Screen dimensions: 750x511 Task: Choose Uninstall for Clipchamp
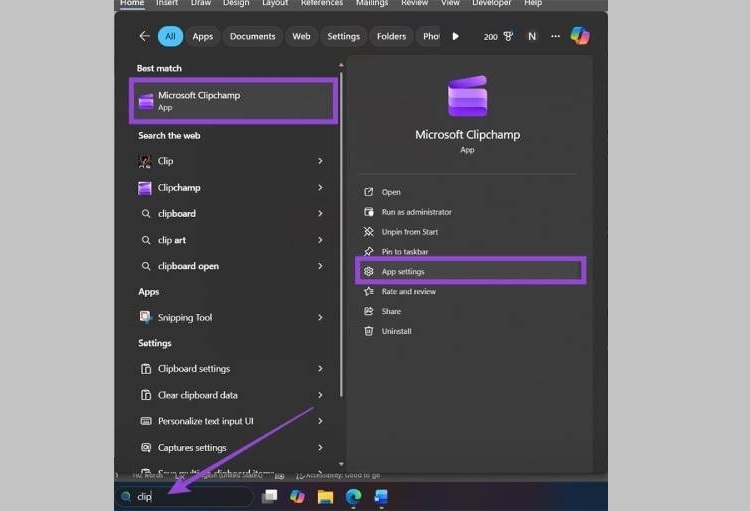tap(397, 331)
